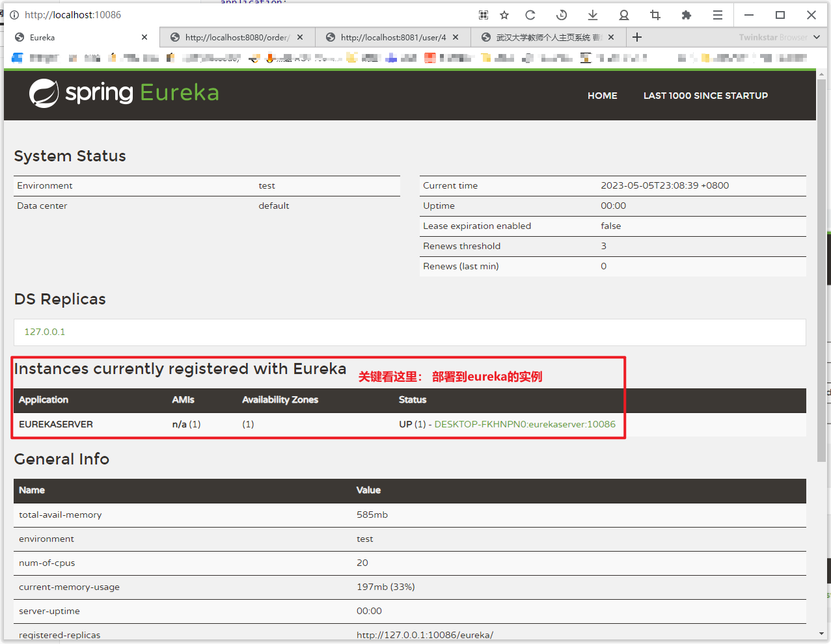Close the localhost:8081/user/4 tab
Screen dimensions: 831x644
[456, 37]
